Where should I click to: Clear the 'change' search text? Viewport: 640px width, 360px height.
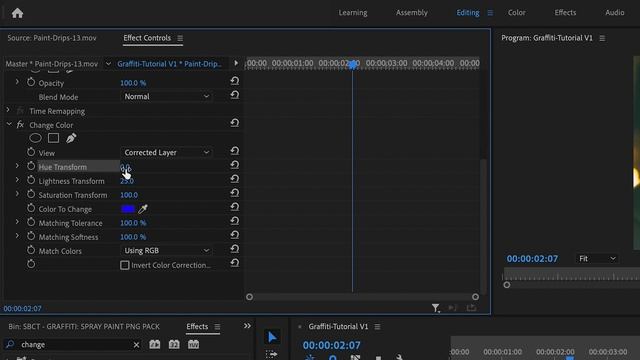136,345
